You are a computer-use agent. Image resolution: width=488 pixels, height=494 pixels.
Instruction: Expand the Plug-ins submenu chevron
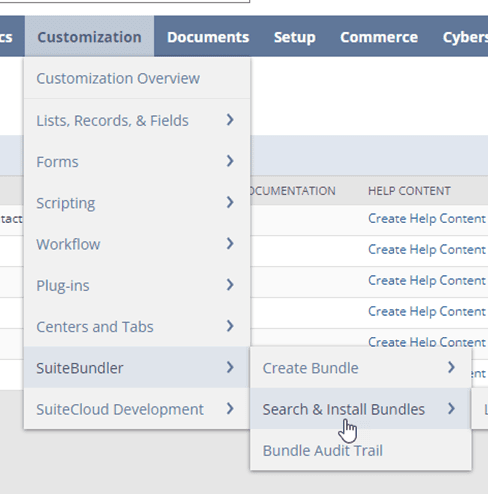click(230, 285)
